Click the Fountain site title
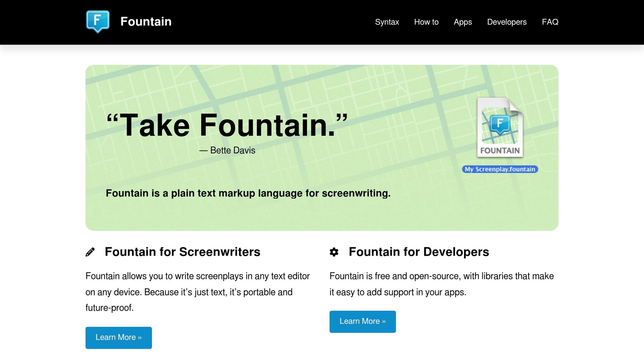Screen dimensions: 644x362 (x=146, y=22)
